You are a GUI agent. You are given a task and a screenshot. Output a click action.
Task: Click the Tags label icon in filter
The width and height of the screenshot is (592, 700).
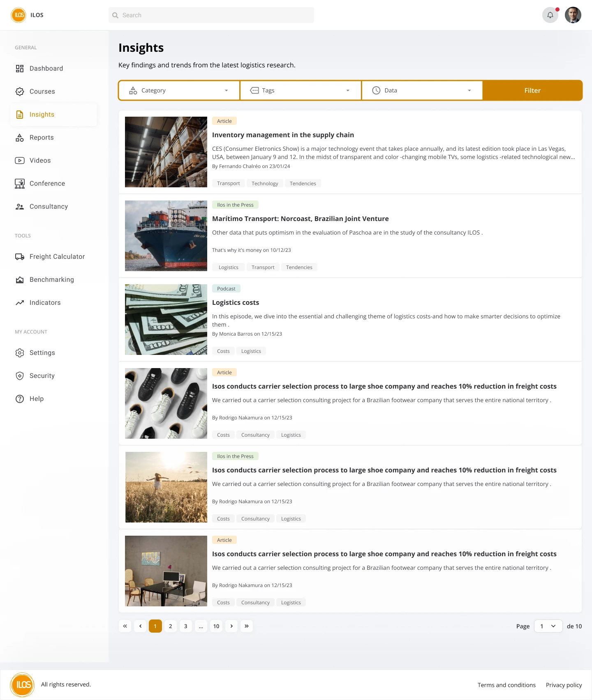(254, 90)
